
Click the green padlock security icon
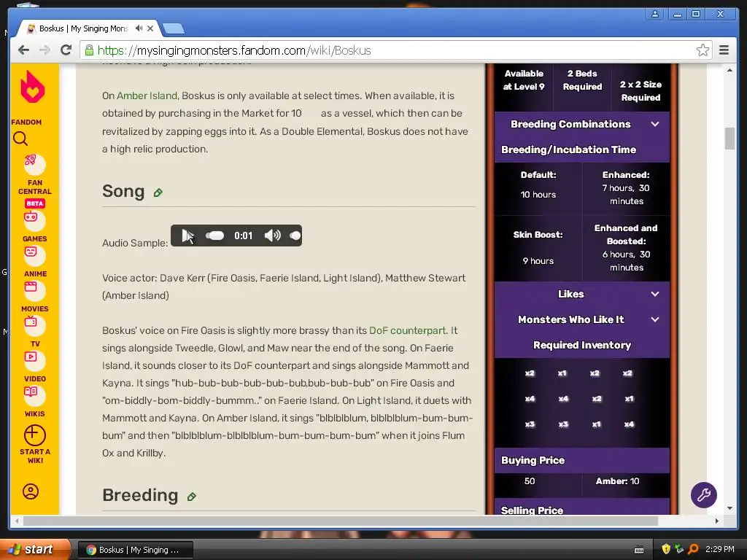pos(89,50)
